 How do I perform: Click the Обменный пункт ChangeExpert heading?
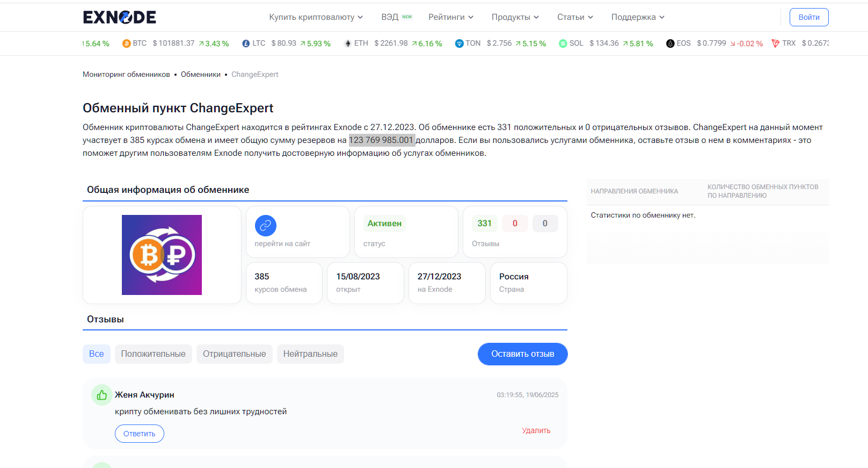[x=178, y=108]
